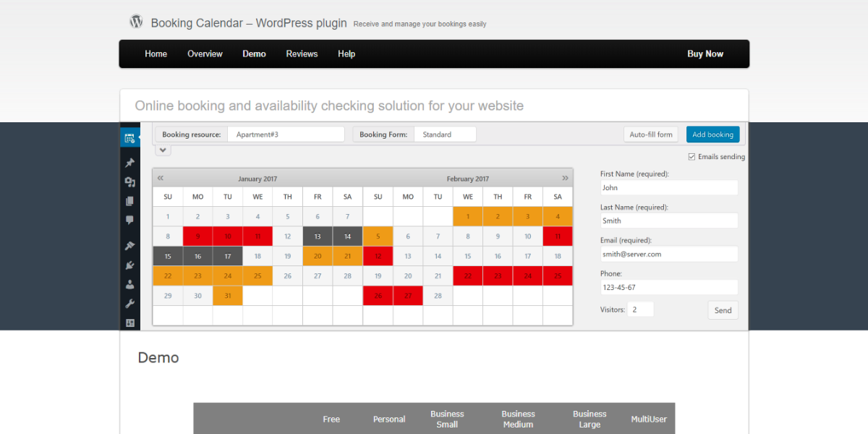868x434 pixels.
Task: Select orange pending date January 25
Action: (x=258, y=276)
